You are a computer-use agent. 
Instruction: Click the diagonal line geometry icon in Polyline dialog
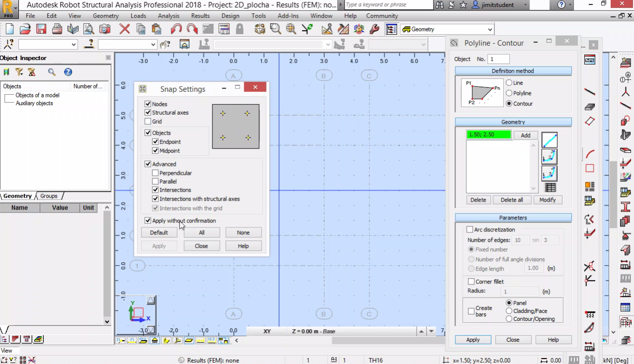[x=549, y=140]
